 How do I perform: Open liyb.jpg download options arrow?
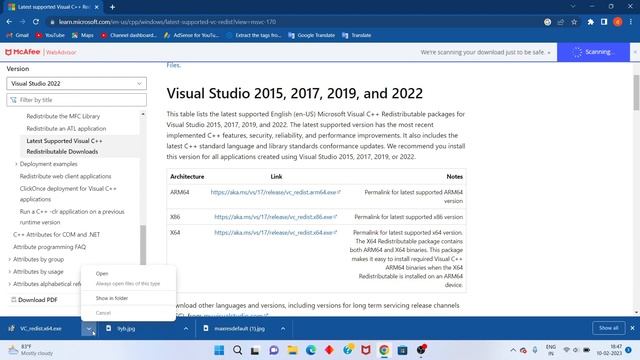[186, 329]
